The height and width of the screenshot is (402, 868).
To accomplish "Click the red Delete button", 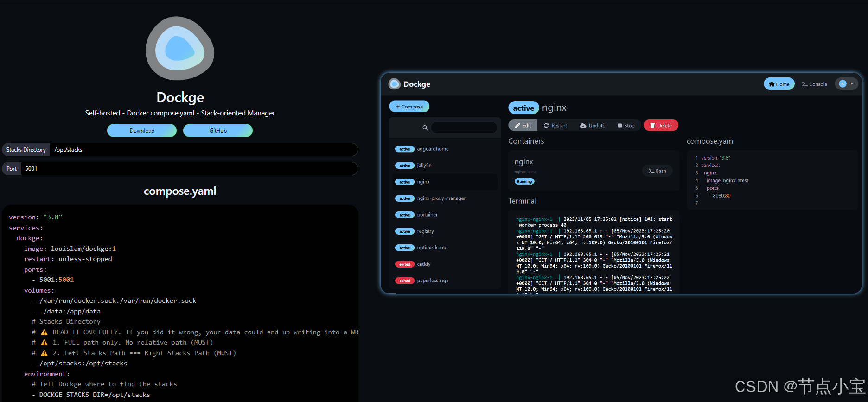I will 661,125.
